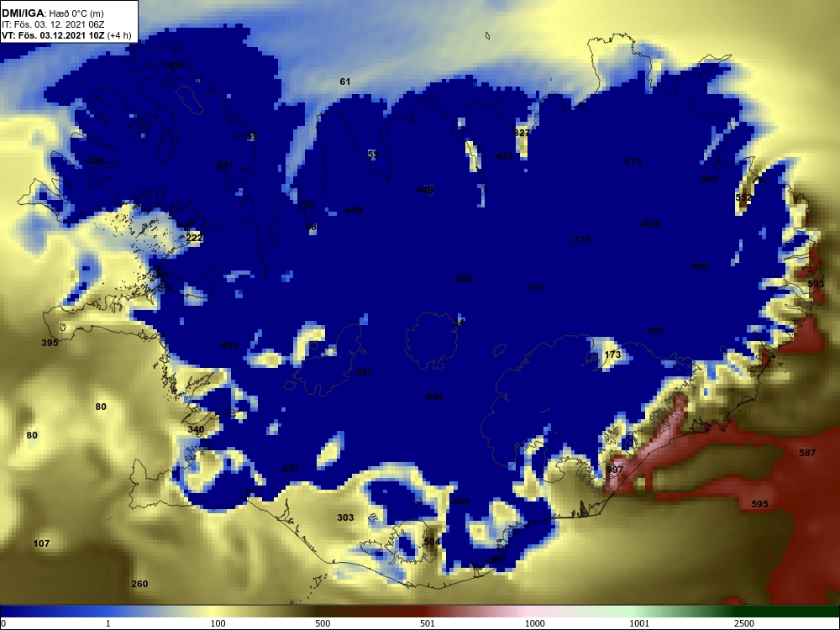840x630 pixels.
Task: Click the legend label 501
Action: coord(428,623)
